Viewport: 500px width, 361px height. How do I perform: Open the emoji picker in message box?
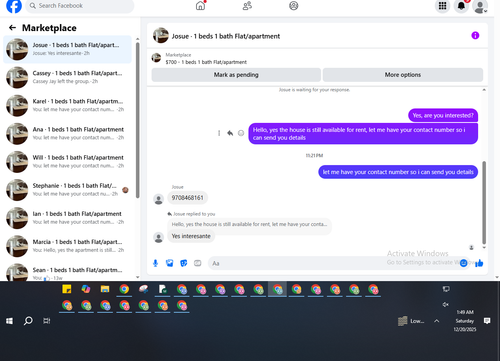[463, 263]
